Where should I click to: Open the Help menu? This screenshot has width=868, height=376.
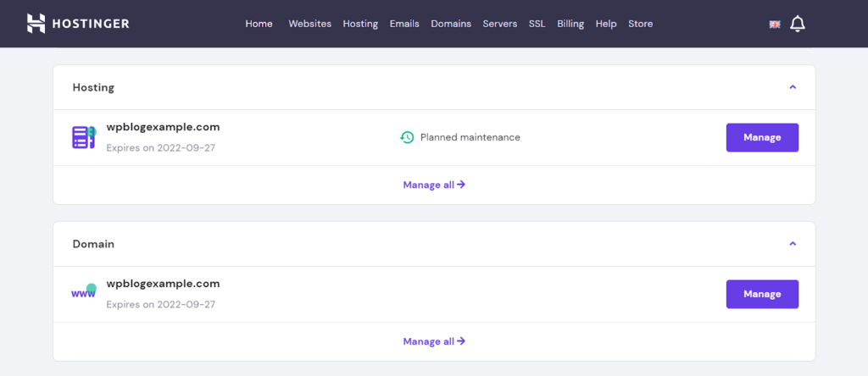pyautogui.click(x=606, y=24)
